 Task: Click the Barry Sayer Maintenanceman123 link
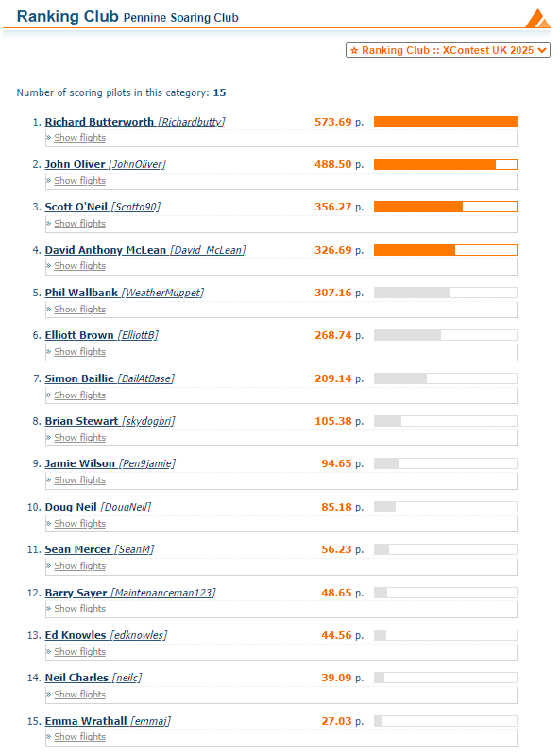tap(130, 593)
